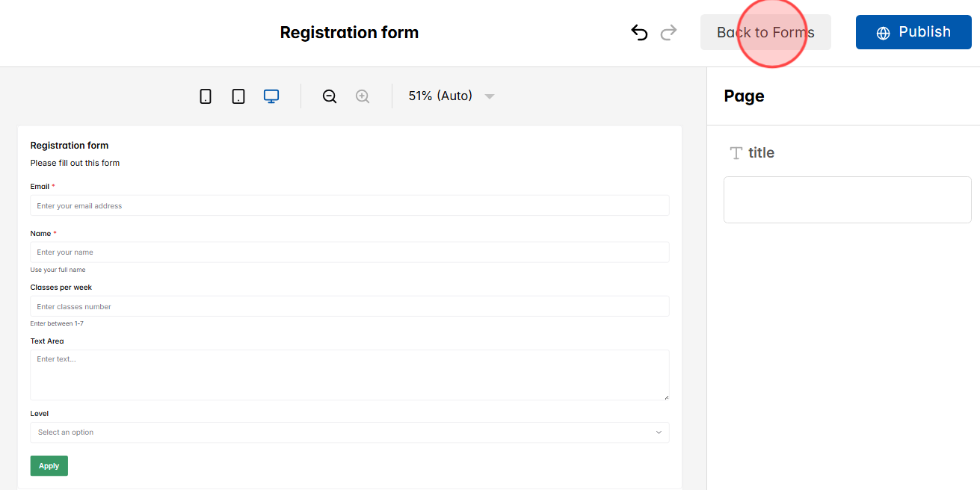Focus the Classes per week field
The height and width of the screenshot is (490, 980).
[x=349, y=307]
